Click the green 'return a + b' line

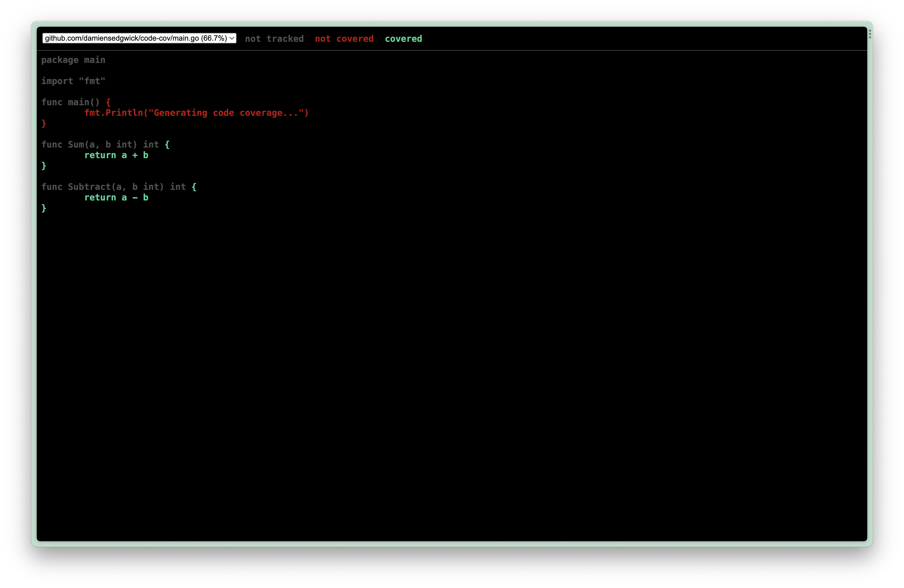116,155
